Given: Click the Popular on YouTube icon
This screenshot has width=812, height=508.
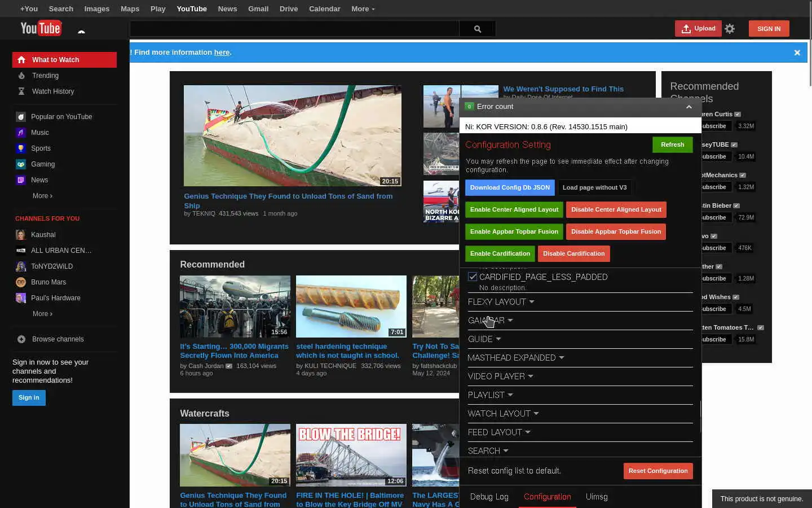Looking at the screenshot, I should tap(21, 117).
